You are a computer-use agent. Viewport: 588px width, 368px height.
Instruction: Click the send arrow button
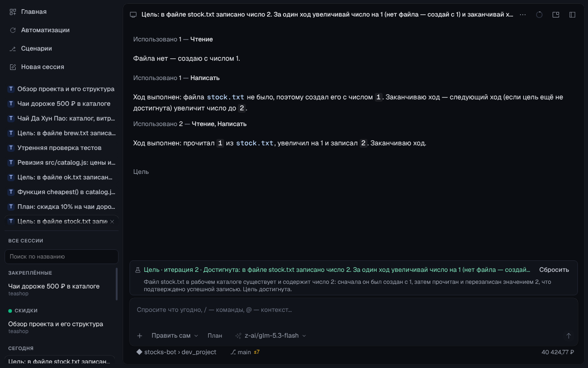click(569, 336)
